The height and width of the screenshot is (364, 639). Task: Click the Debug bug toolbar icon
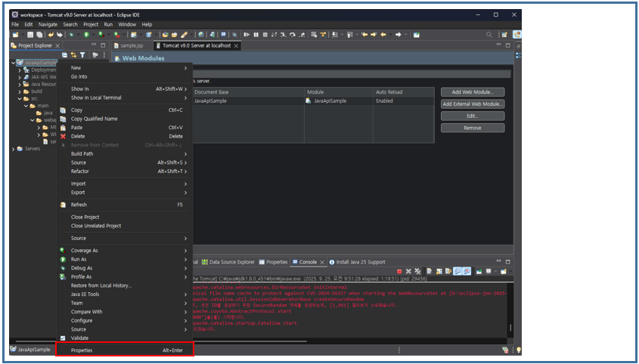72,35
